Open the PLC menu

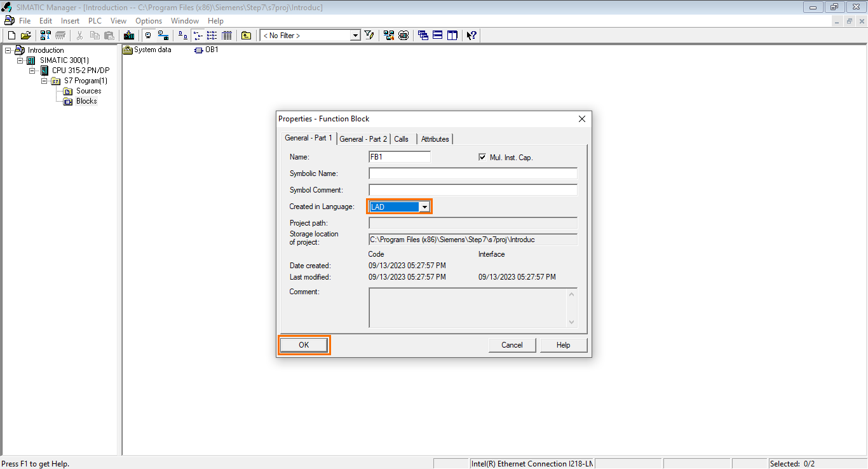point(94,20)
